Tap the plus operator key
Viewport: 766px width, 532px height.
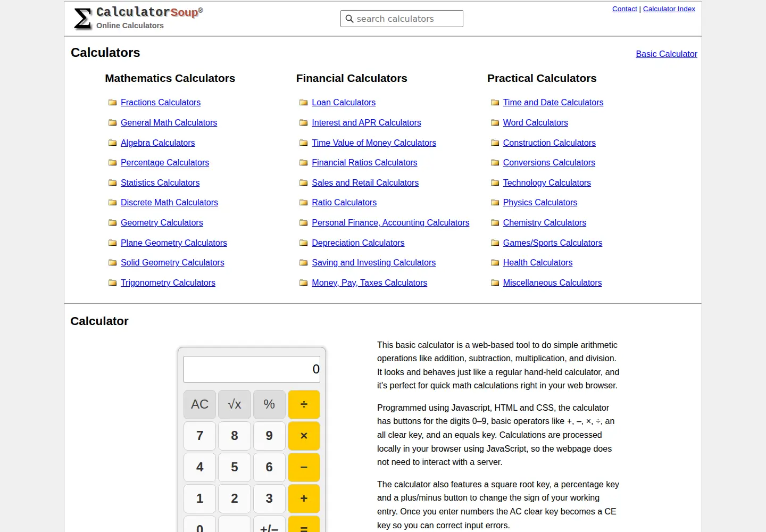click(304, 498)
